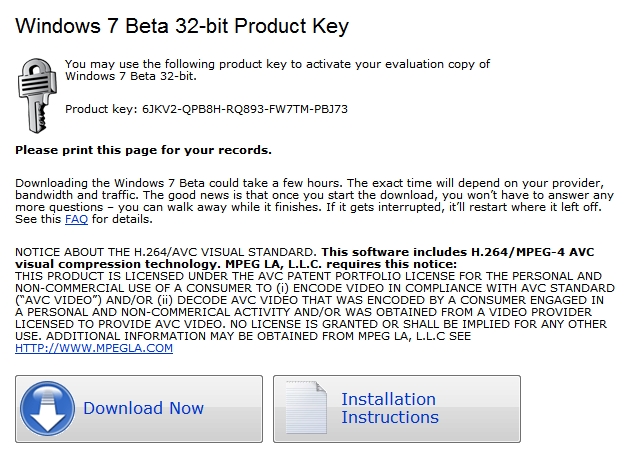Follow the HTTP://WWW.MPEGLA.COM link
Image resolution: width=633 pixels, height=469 pixels.
click(x=94, y=348)
